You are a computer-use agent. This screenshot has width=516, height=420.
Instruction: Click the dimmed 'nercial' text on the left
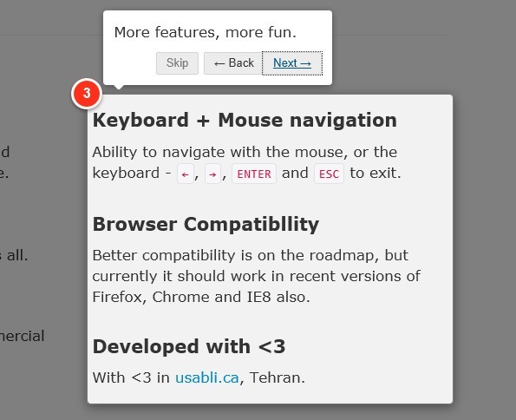(22, 336)
